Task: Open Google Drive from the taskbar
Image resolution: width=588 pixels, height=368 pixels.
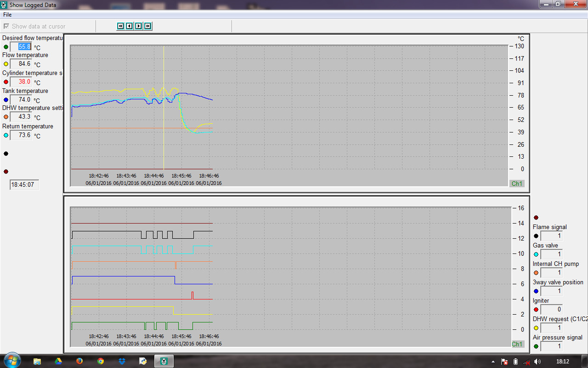Action: pyautogui.click(x=58, y=361)
